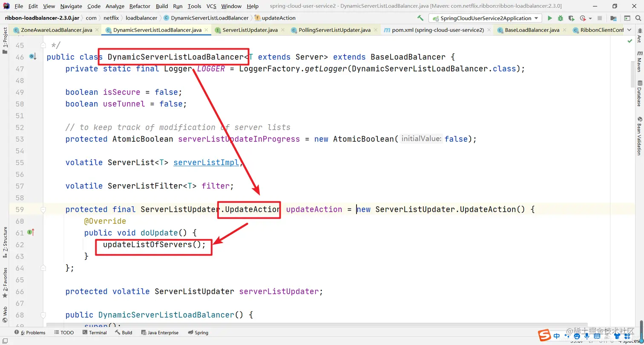Open the File menu
This screenshot has height=345, width=644.
pyautogui.click(x=19, y=6)
